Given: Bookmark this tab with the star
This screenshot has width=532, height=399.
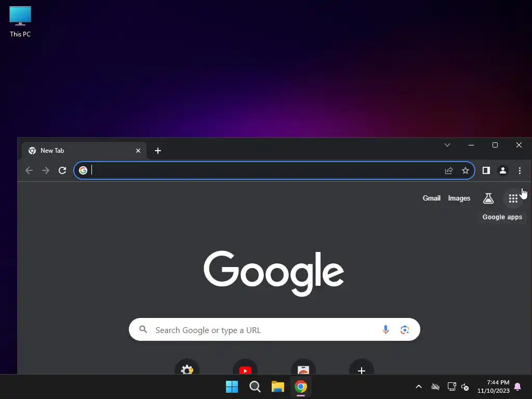Looking at the screenshot, I should pos(465,170).
